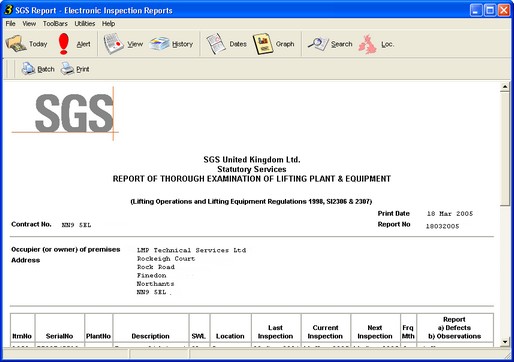Click the Finedon address line
The image size is (514, 362).
click(151, 275)
